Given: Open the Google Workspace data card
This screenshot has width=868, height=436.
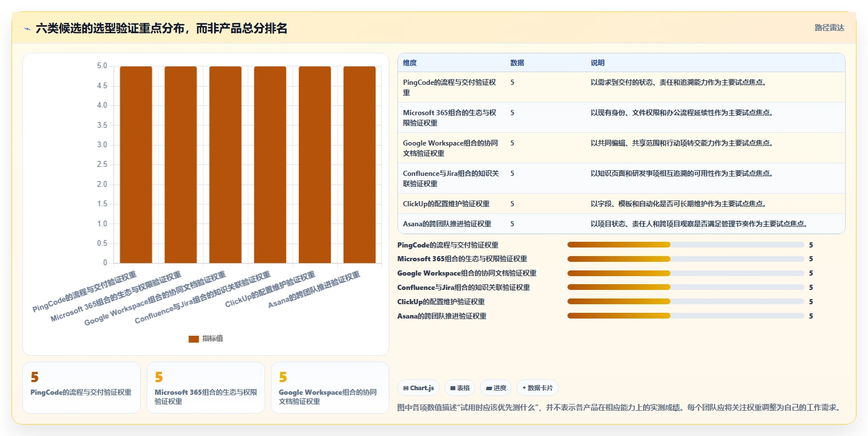Looking at the screenshot, I should coord(330,387).
